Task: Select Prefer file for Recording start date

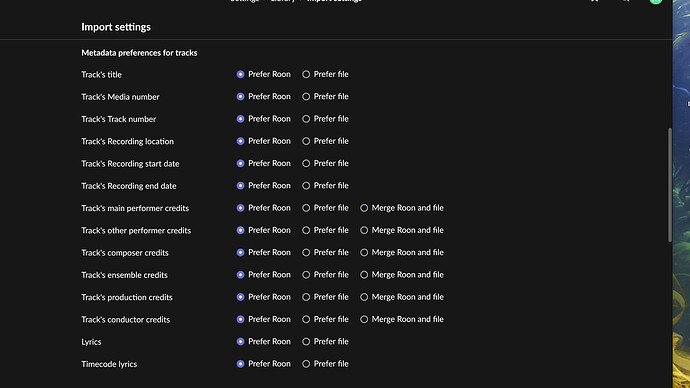Action: [306, 163]
